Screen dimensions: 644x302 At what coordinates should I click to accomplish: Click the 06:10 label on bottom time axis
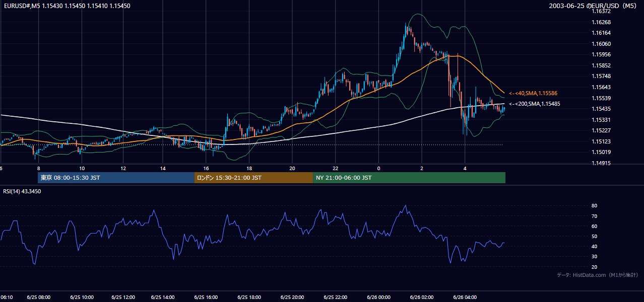coord(7,297)
